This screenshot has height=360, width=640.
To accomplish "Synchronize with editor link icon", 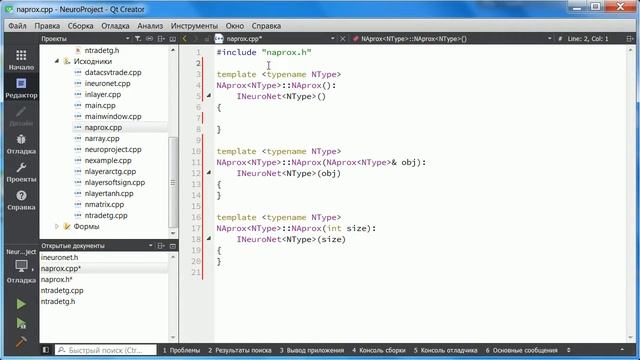I will [x=149, y=39].
